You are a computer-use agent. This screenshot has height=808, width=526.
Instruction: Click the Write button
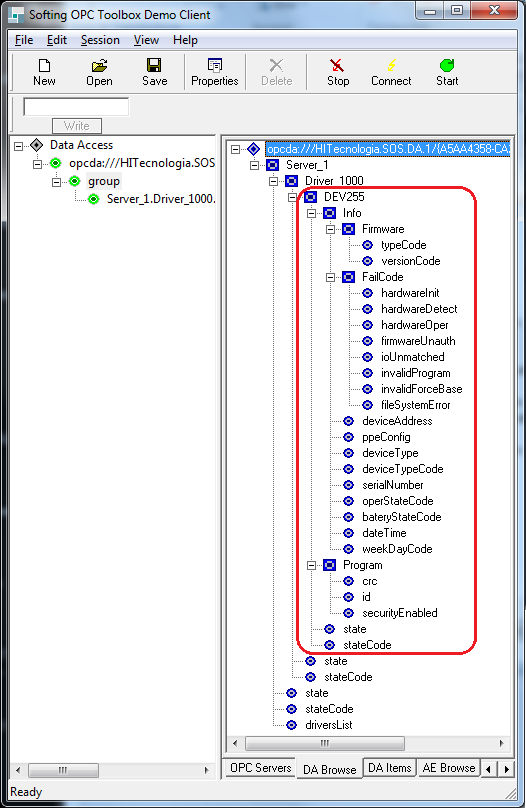pyautogui.click(x=77, y=126)
